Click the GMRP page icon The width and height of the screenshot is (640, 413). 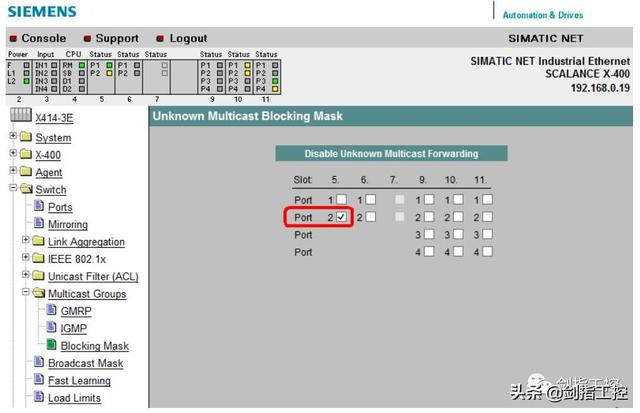click(51, 310)
